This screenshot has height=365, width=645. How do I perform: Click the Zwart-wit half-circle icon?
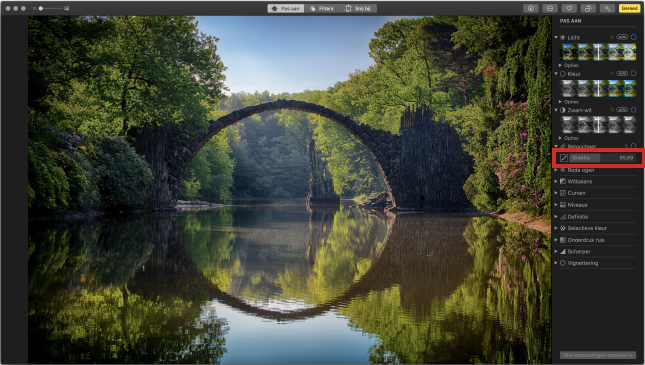562,110
